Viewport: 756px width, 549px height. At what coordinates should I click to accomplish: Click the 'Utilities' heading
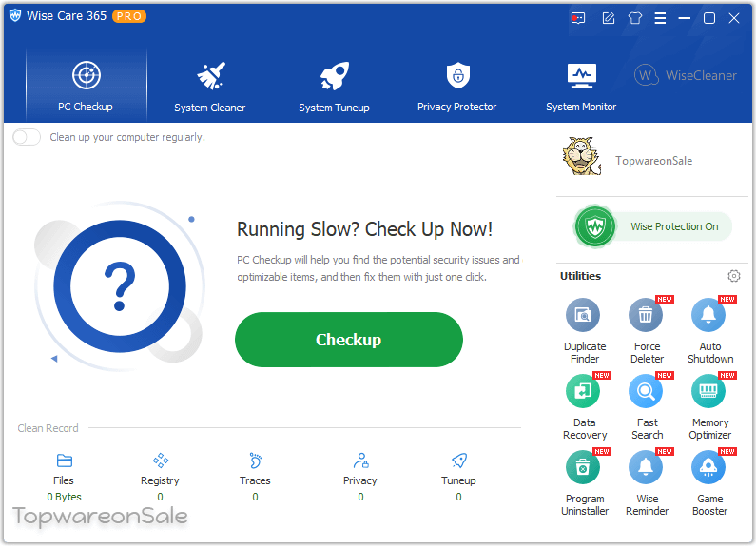point(580,276)
